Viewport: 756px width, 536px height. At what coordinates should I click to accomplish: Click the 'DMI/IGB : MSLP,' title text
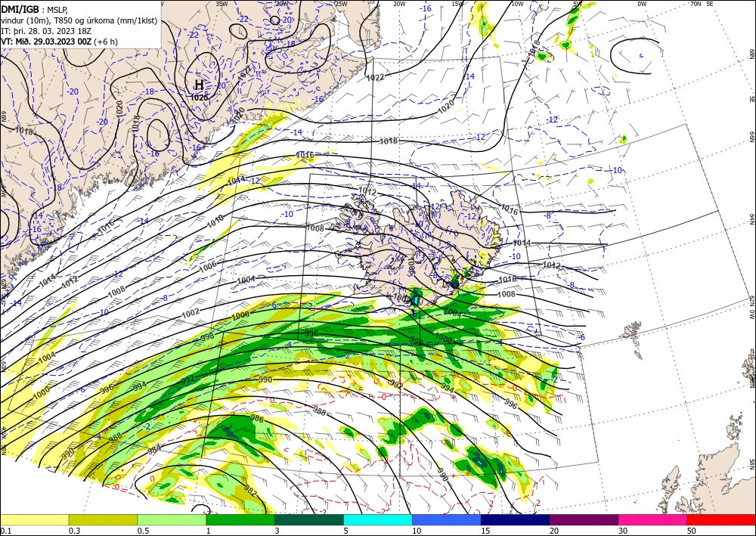click(x=34, y=8)
